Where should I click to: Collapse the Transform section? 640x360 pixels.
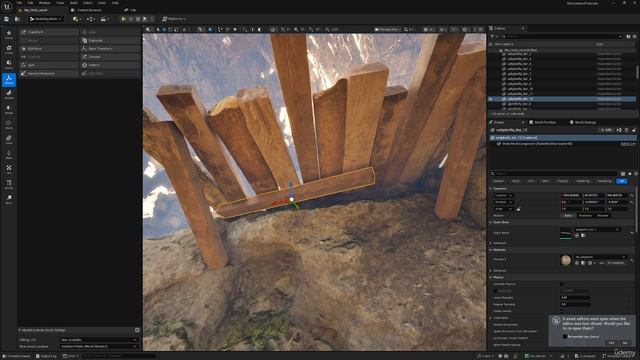[x=491, y=189]
